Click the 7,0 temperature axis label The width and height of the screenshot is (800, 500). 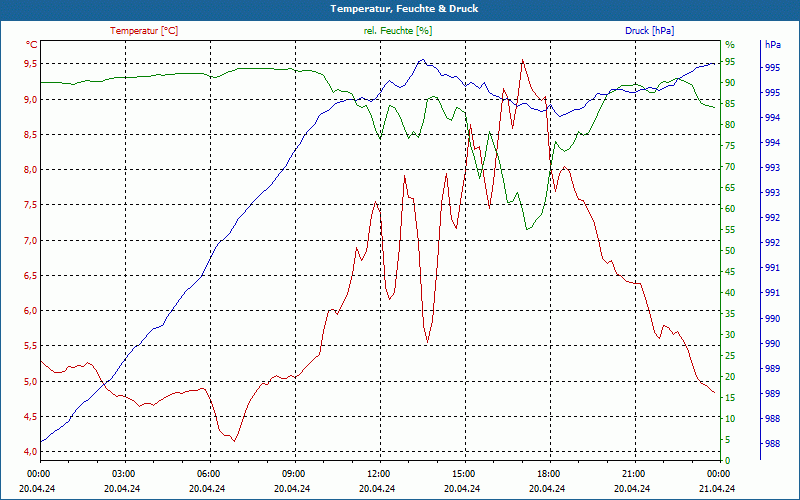pos(31,240)
